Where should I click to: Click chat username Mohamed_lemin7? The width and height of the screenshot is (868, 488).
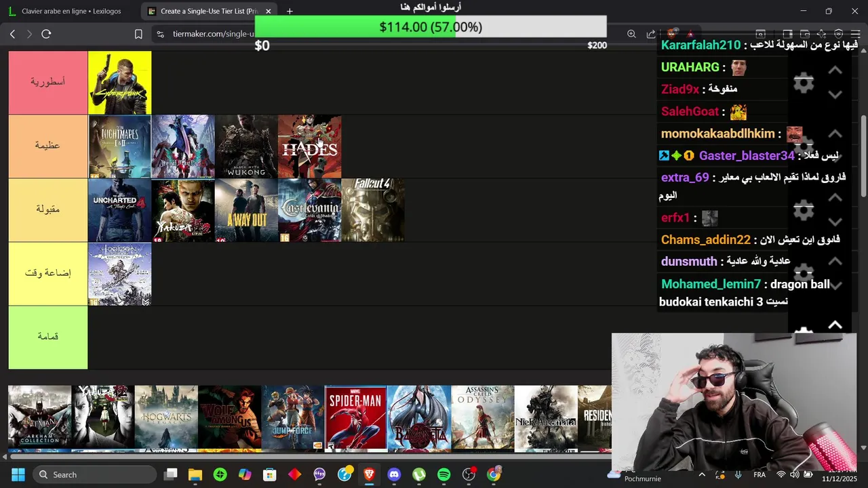coord(711,284)
